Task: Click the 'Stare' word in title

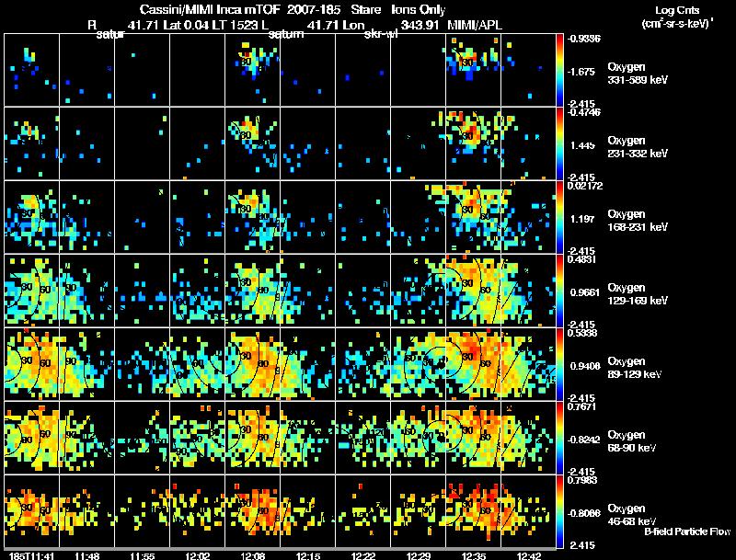Action: pos(365,10)
